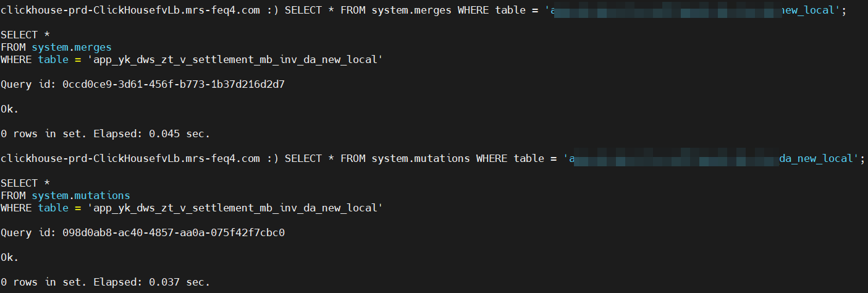Click the echoed "FROM system.mutations" line

(x=65, y=195)
